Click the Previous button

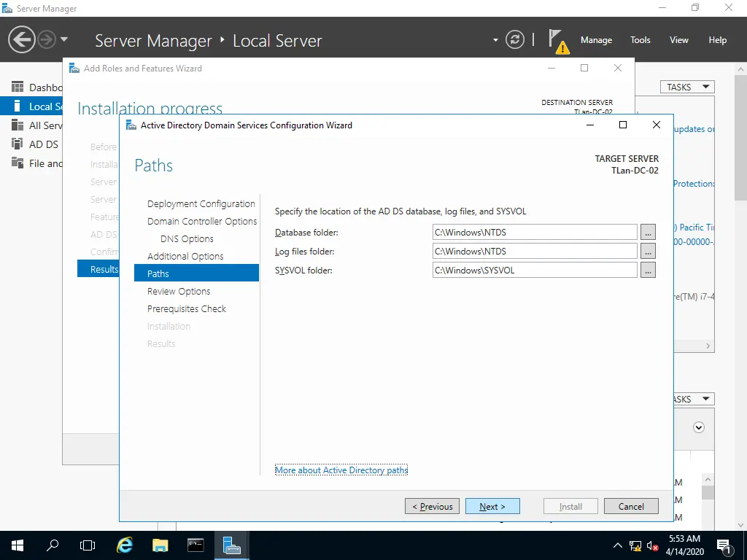pos(432,506)
